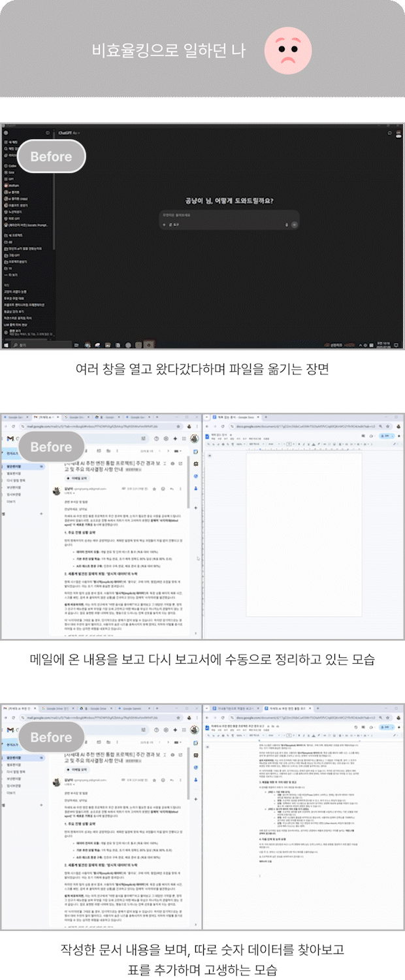Open the ChatGPT profile avatar at top right
Screen dimensions: 405x980
[399, 132]
